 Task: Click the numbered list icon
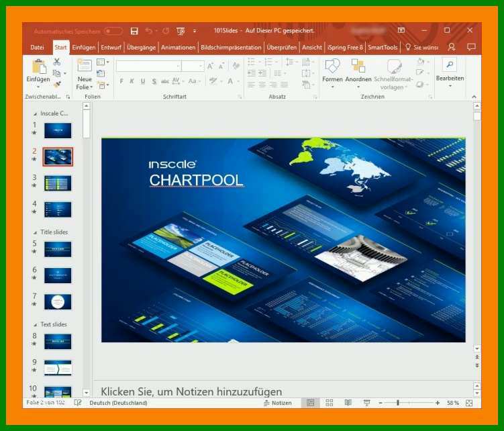click(x=270, y=62)
